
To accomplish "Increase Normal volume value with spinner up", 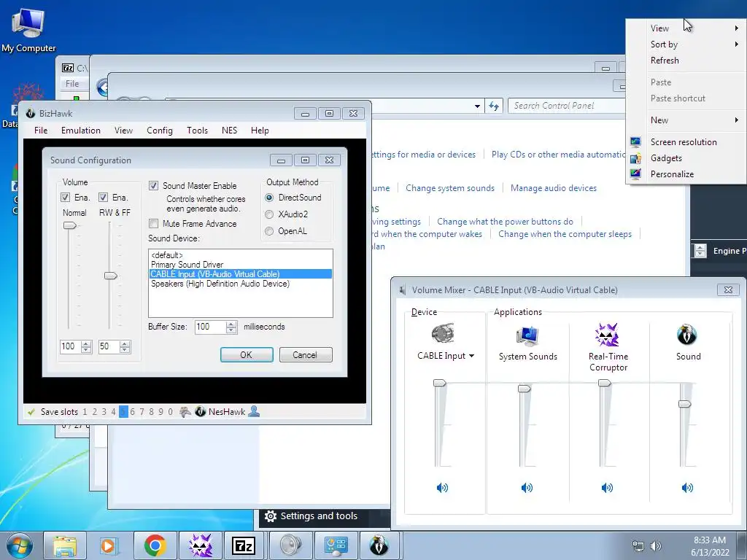I will [86, 343].
